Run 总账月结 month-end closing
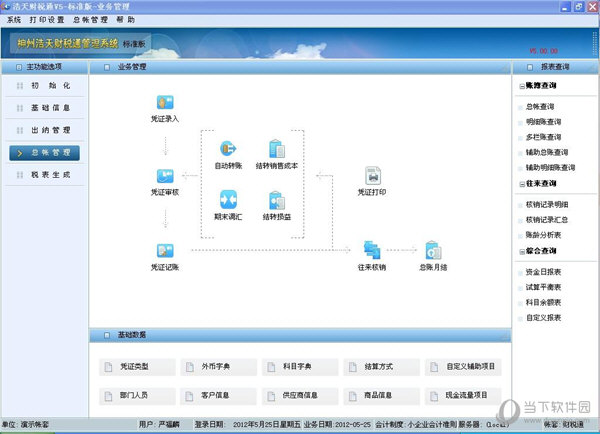The height and width of the screenshot is (434, 600). [x=433, y=251]
